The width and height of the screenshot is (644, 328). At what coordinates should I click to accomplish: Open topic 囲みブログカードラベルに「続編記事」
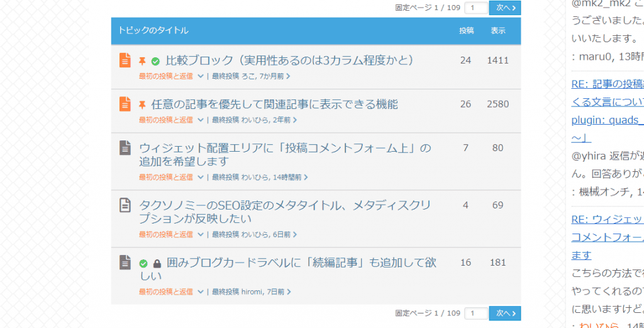(x=287, y=269)
